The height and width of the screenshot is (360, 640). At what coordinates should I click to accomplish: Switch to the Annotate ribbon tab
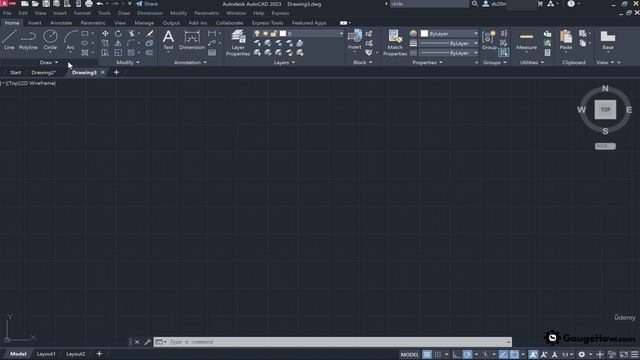tap(61, 23)
